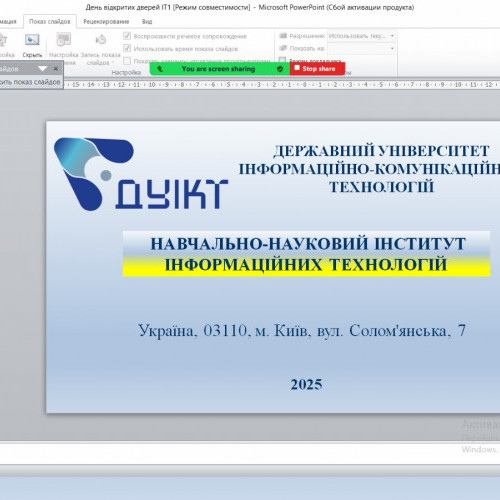Click the green shield icon in sharing bar
Screen dimensions: 500x500
click(x=280, y=69)
